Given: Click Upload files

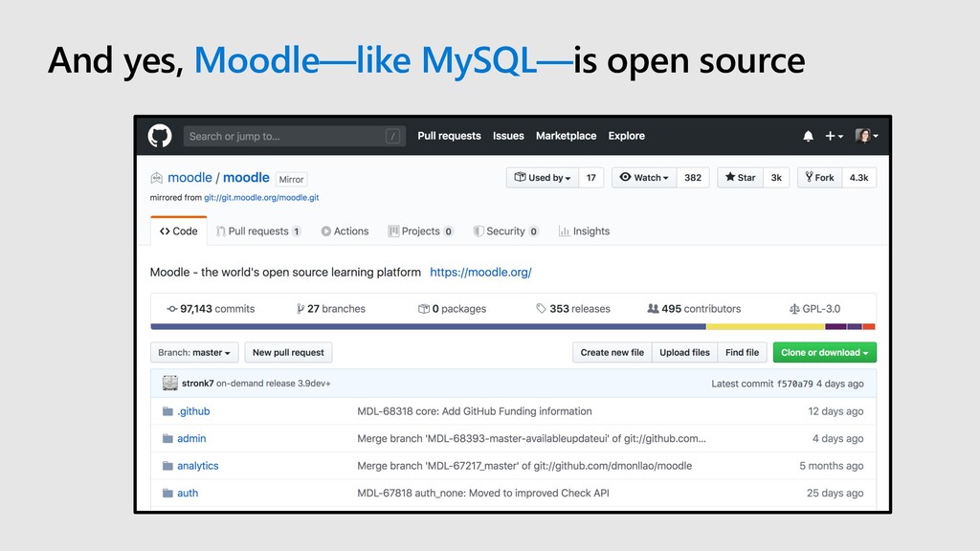Looking at the screenshot, I should click(x=684, y=352).
